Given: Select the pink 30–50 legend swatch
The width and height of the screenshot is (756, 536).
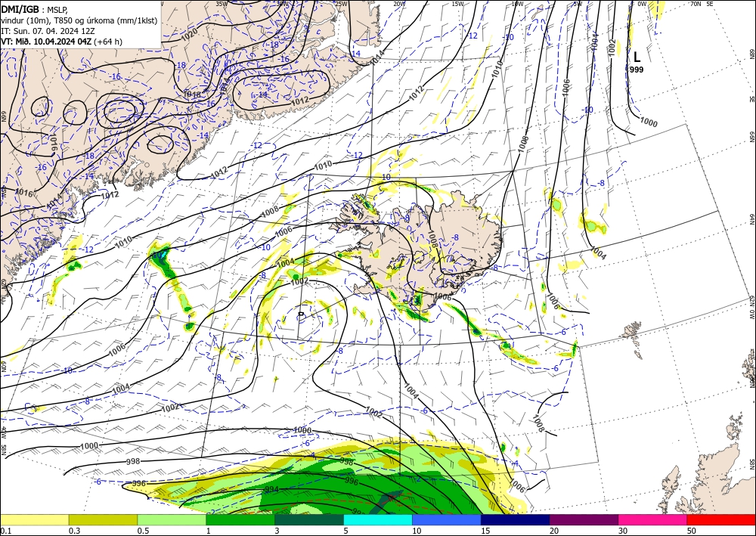Looking at the screenshot, I should click(653, 519).
